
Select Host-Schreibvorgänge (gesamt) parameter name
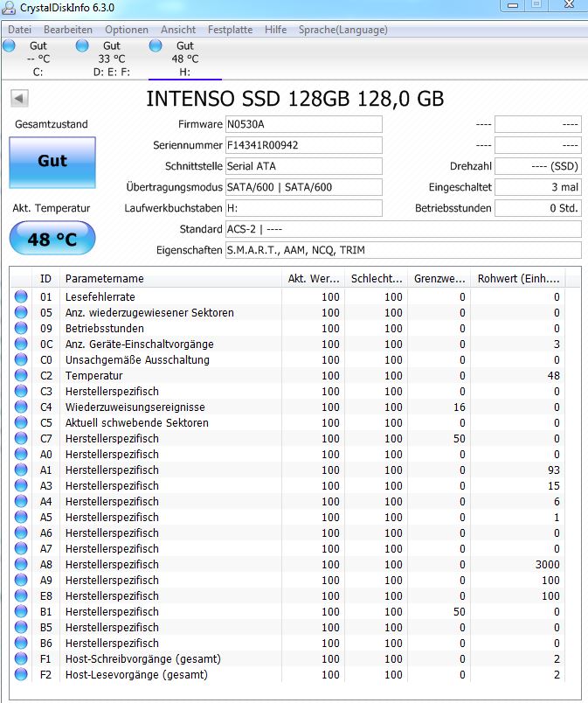point(143,658)
